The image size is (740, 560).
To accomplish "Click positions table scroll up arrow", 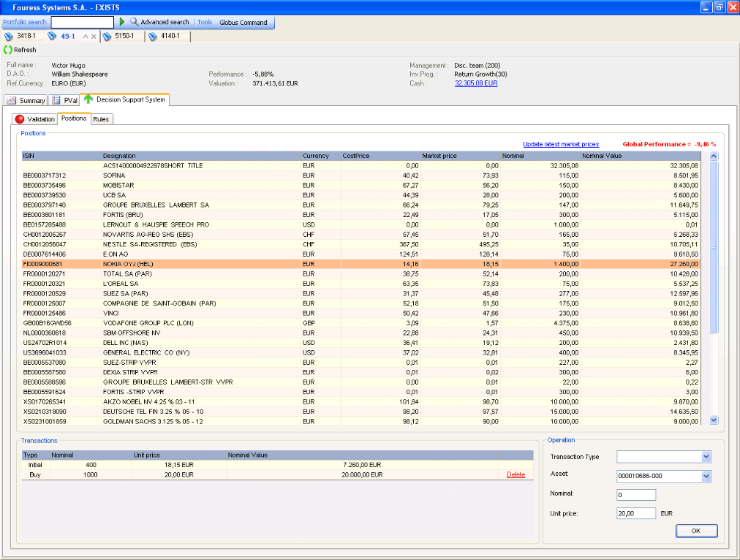I will [714, 156].
